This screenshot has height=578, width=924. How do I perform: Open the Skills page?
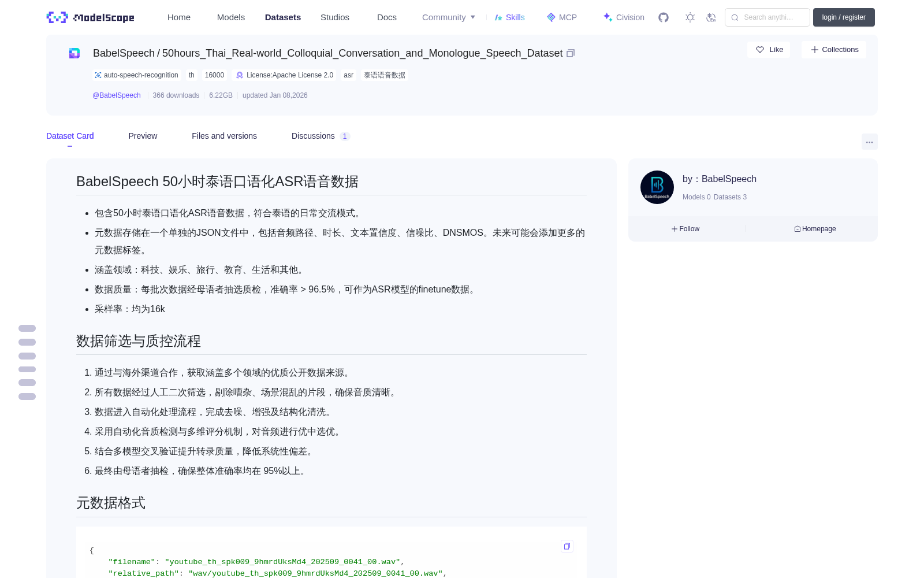[x=509, y=17]
